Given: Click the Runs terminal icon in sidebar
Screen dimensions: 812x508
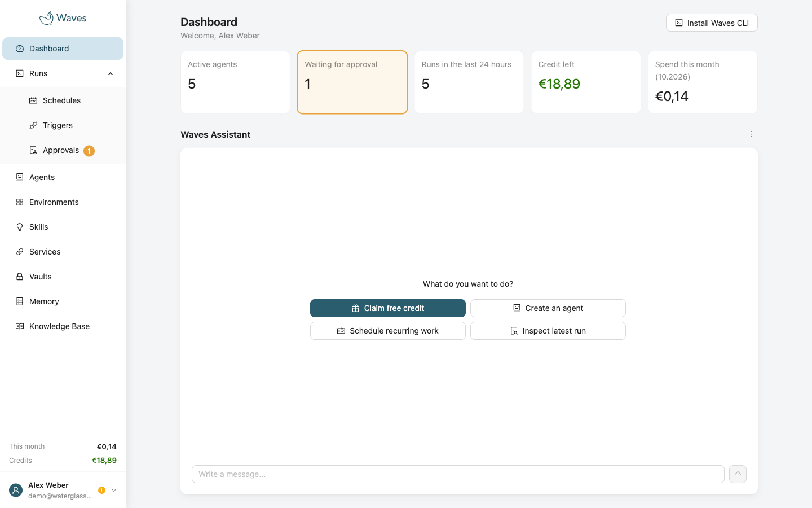Looking at the screenshot, I should (20, 73).
